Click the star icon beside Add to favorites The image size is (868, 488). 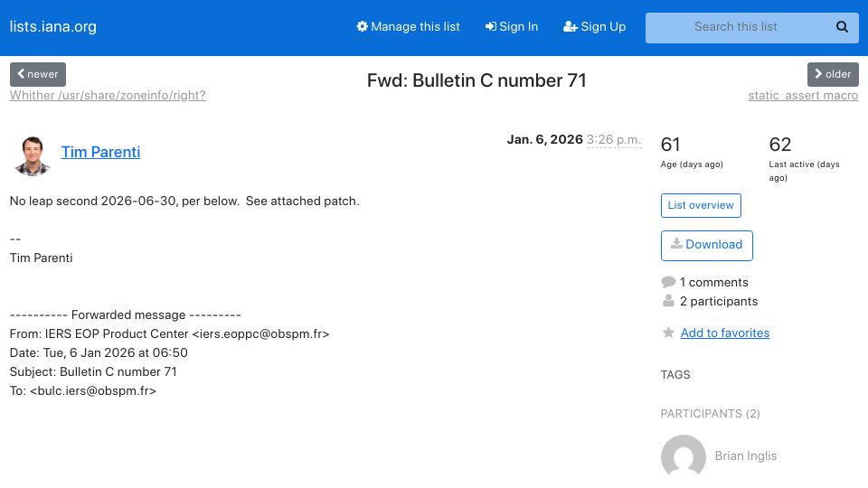[x=668, y=333]
